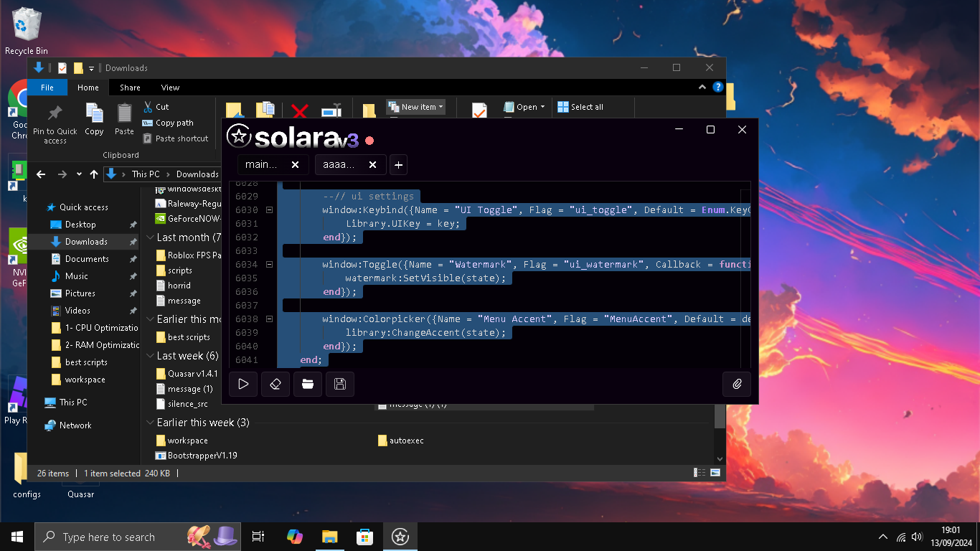Screen dimensions: 980x551
Task: Collapse the "Last month" file group
Action: [x=150, y=237]
